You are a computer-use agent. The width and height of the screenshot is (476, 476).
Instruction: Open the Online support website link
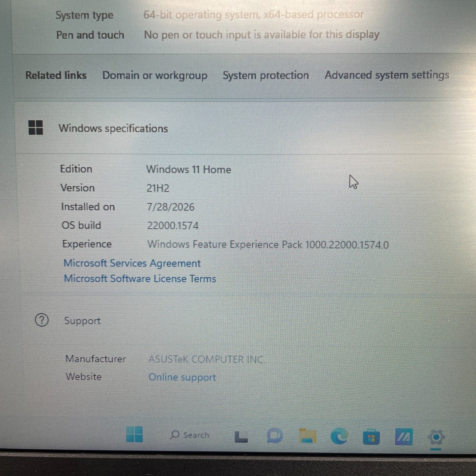182,377
